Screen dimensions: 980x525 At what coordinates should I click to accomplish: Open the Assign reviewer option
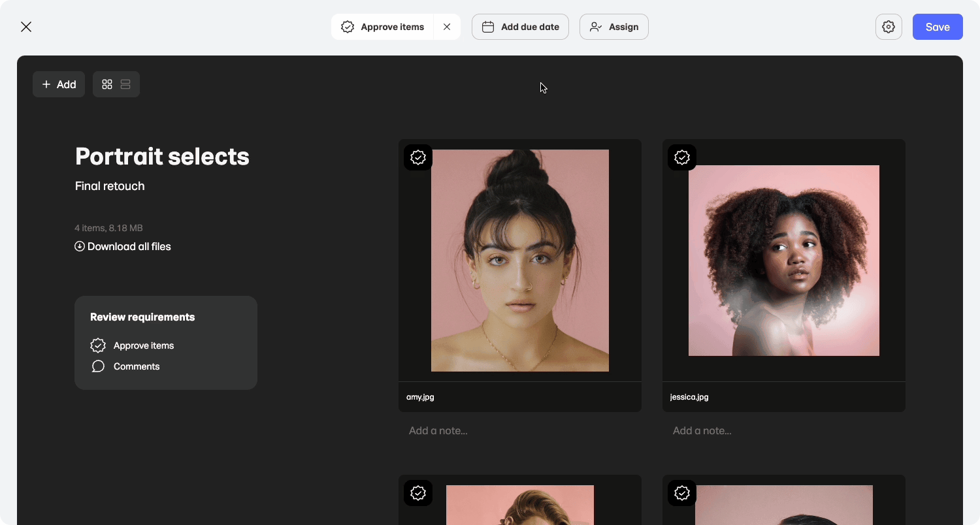point(614,27)
